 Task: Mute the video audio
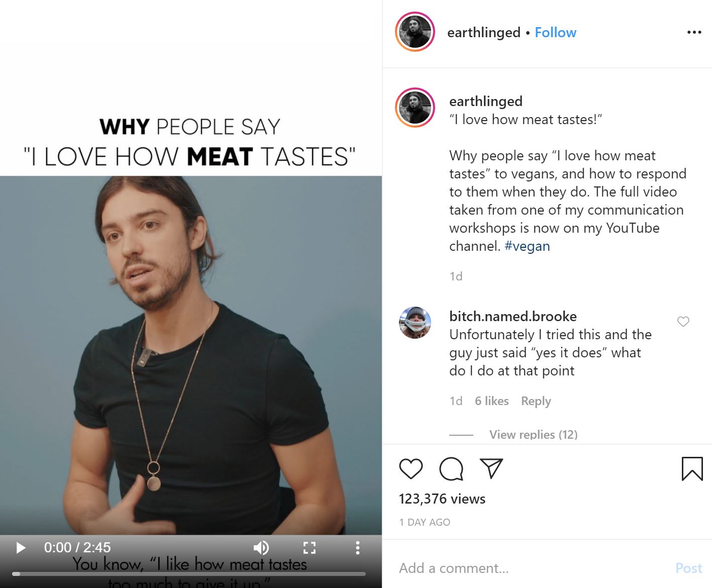point(261,547)
